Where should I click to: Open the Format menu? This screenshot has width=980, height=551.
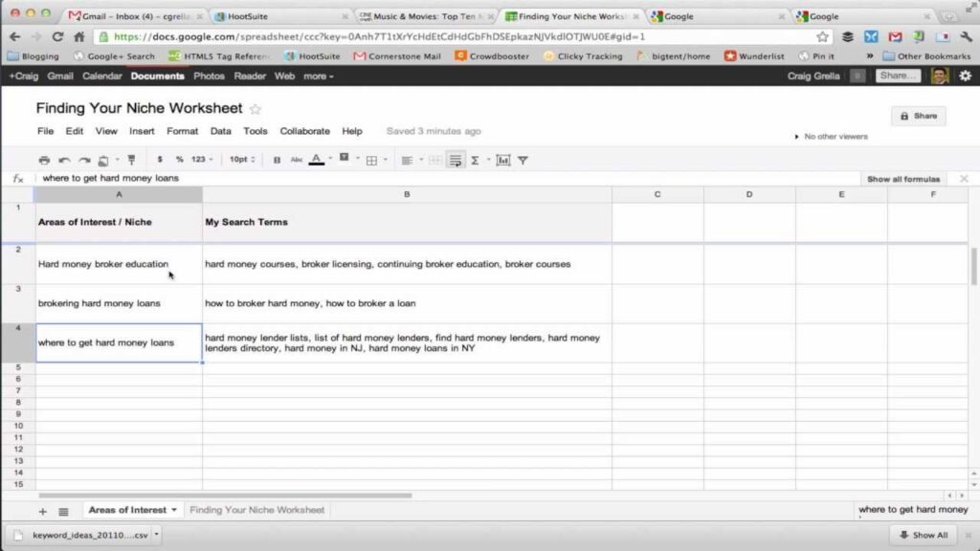[x=182, y=131]
